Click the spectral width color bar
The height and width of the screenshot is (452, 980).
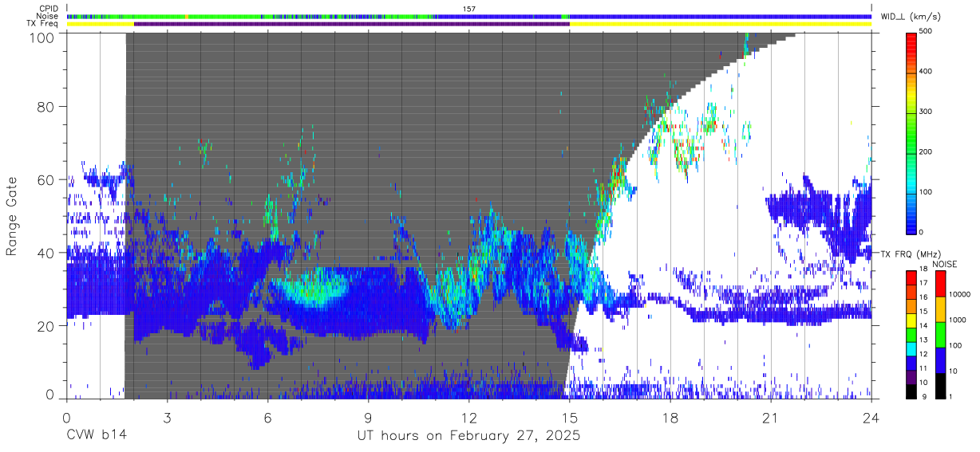[x=911, y=133]
